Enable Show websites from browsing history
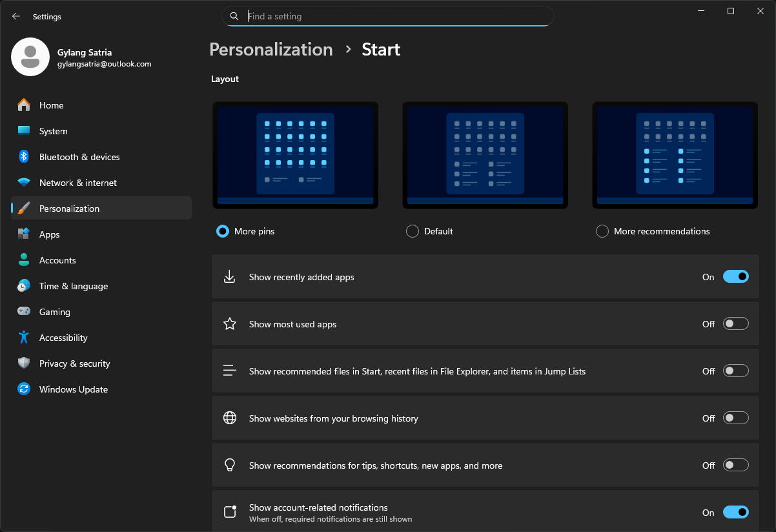The width and height of the screenshot is (776, 532). click(x=735, y=418)
